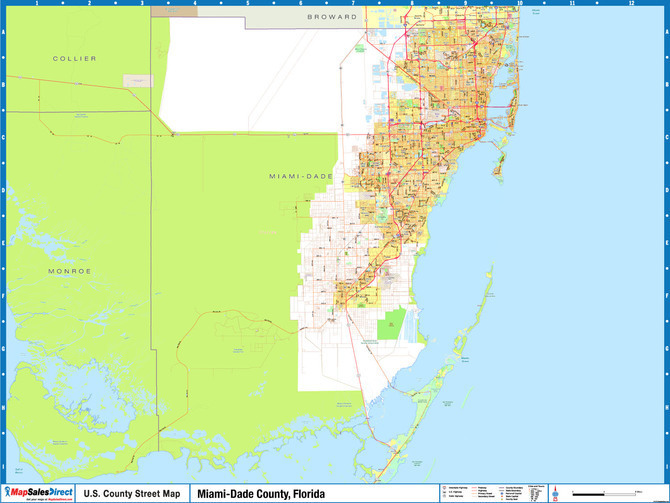Image resolution: width=670 pixels, height=503 pixels.
Task: Click grid row letter H on left border
Action: (3, 407)
